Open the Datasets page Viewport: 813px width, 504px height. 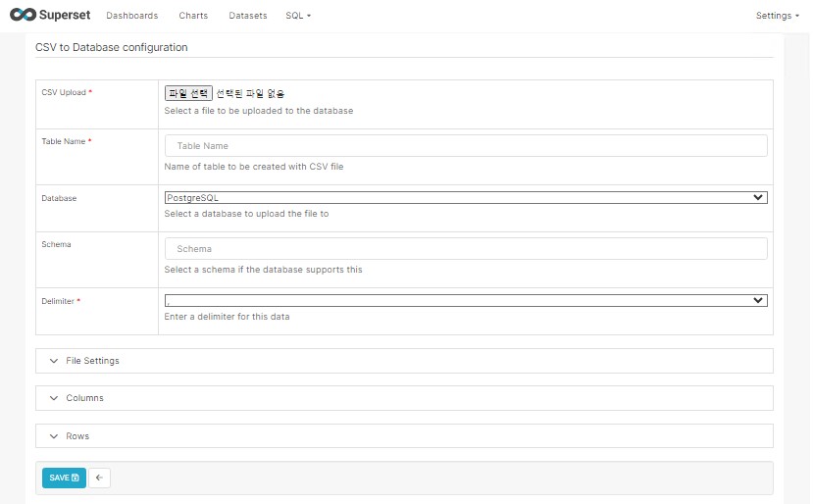pyautogui.click(x=247, y=16)
